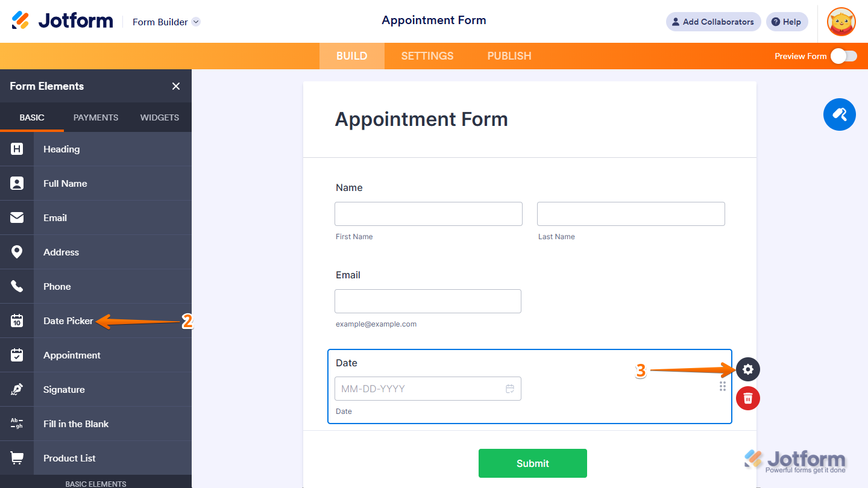Select the Heading element icon
The height and width of the screenshot is (488, 868).
coord(16,149)
